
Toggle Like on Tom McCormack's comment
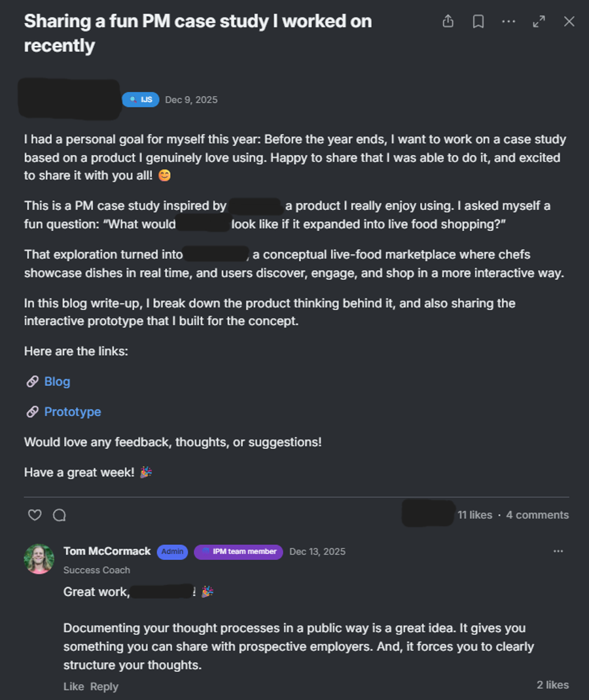(x=73, y=686)
